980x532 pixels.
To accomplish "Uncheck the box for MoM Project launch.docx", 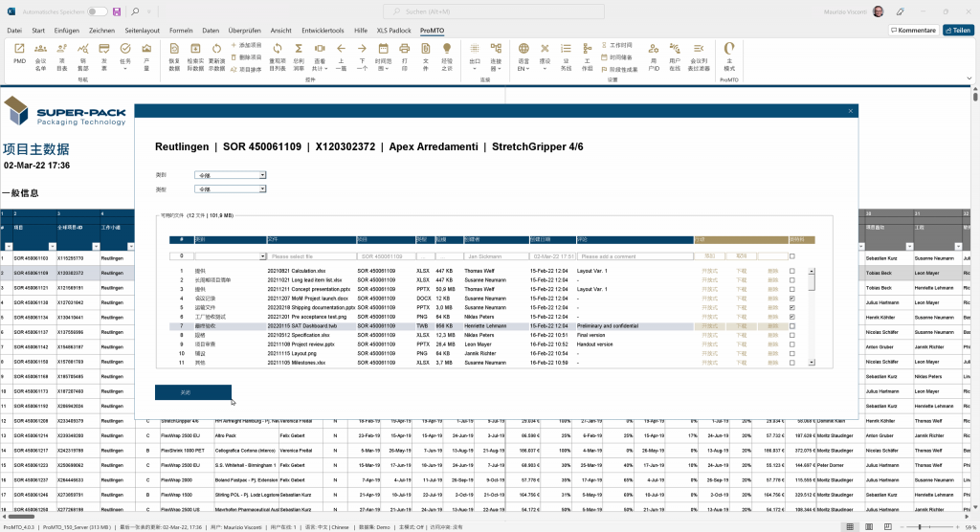I will click(x=791, y=298).
